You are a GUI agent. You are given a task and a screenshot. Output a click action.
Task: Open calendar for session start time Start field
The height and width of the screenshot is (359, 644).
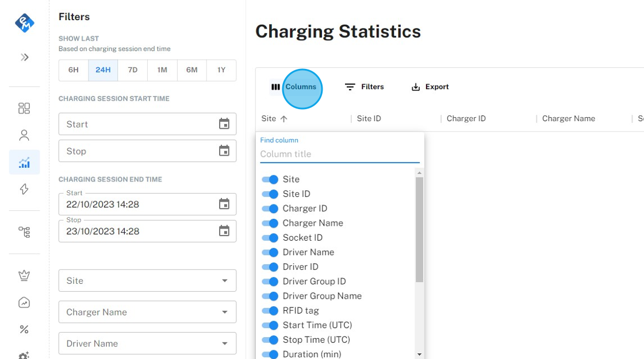click(x=224, y=124)
